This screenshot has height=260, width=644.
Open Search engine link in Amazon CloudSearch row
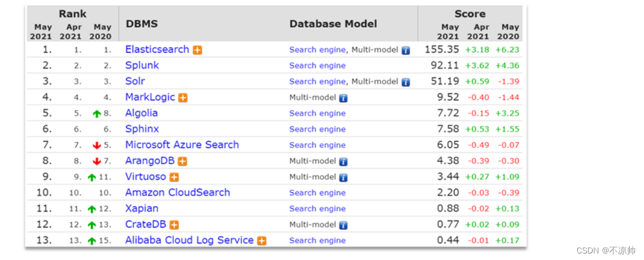click(x=318, y=193)
